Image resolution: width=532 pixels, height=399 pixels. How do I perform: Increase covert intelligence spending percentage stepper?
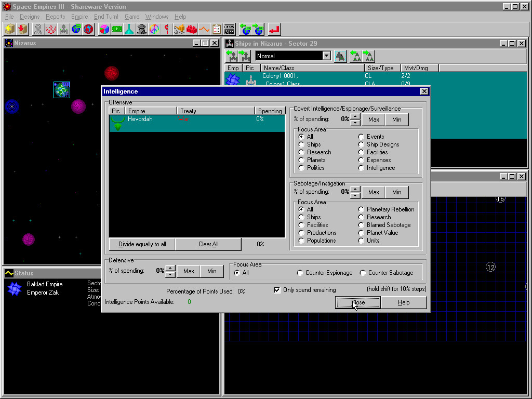(355, 116)
